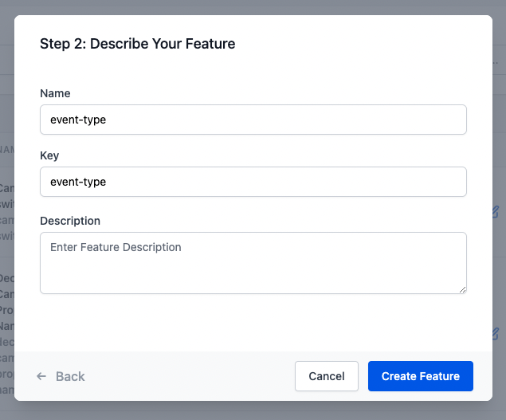Click the left arrow icon beside Back
The image size is (506, 420).
click(x=41, y=376)
